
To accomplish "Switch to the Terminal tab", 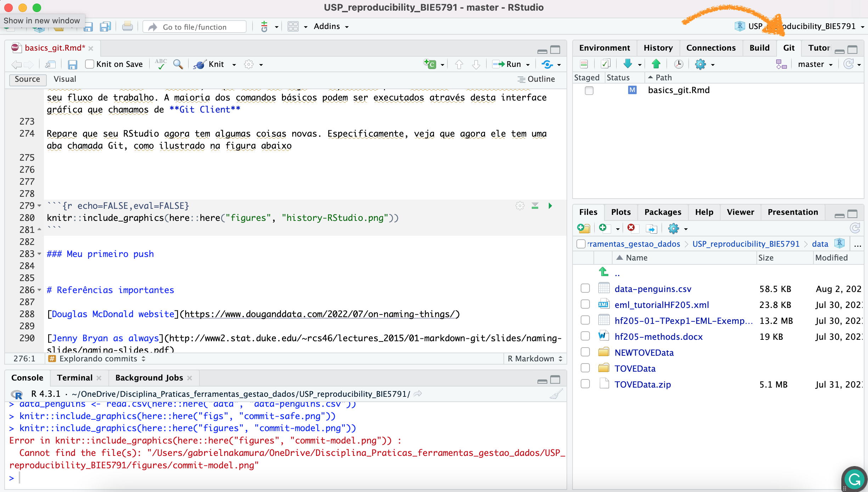I will (x=75, y=378).
